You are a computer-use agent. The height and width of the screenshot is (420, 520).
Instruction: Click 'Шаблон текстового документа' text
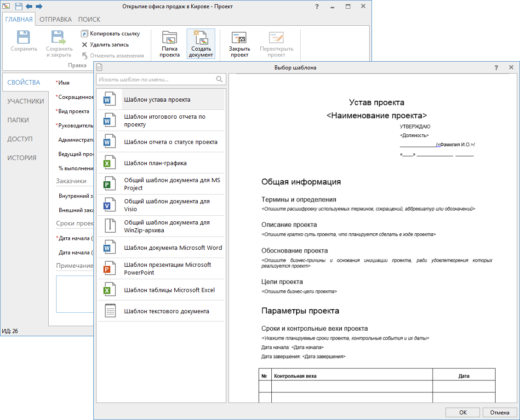pos(166,311)
